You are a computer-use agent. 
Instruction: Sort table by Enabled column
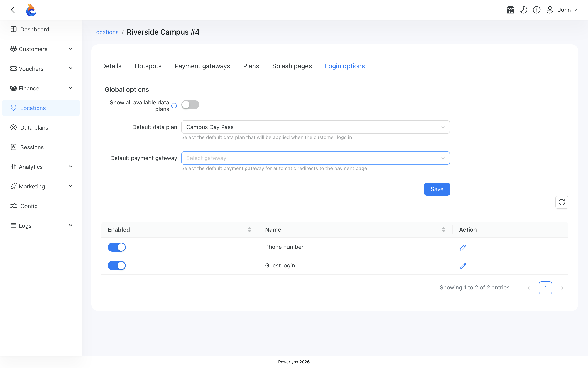pyautogui.click(x=249, y=230)
